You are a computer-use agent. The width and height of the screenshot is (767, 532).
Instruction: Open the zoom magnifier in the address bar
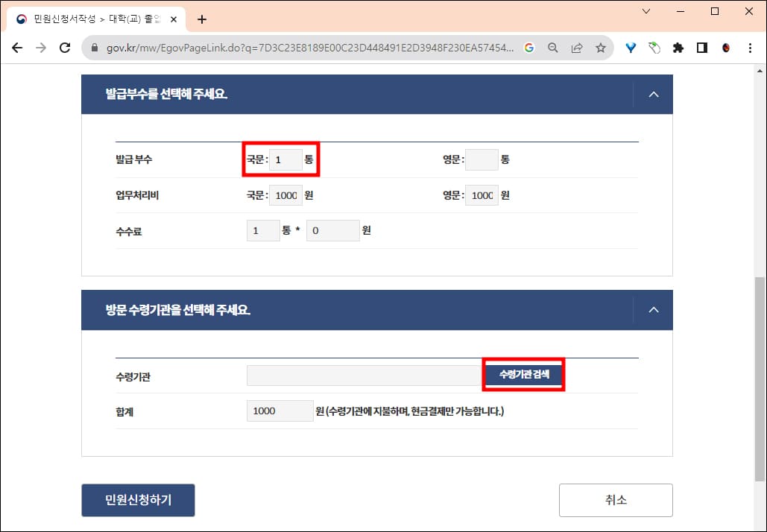[x=552, y=47]
